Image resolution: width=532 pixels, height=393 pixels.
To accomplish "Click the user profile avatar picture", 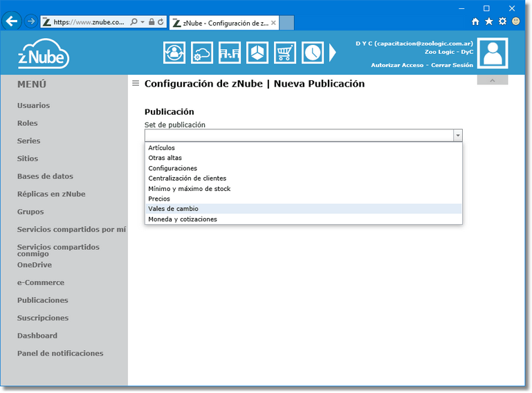I will [493, 53].
